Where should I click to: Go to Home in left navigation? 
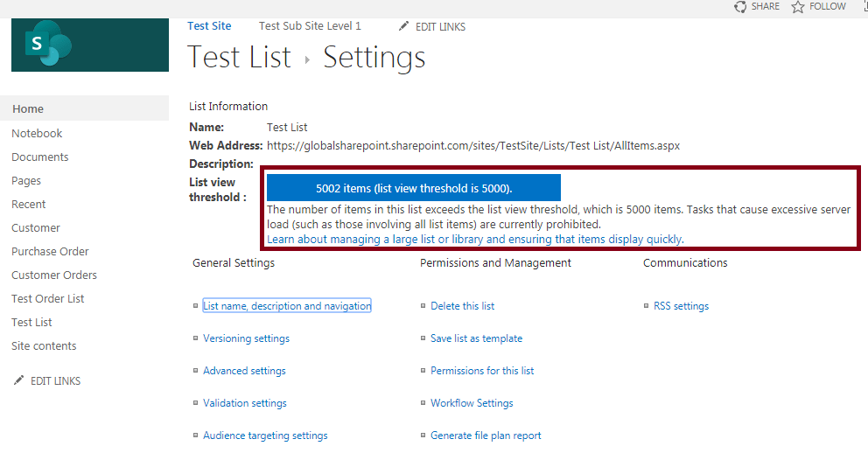point(28,109)
